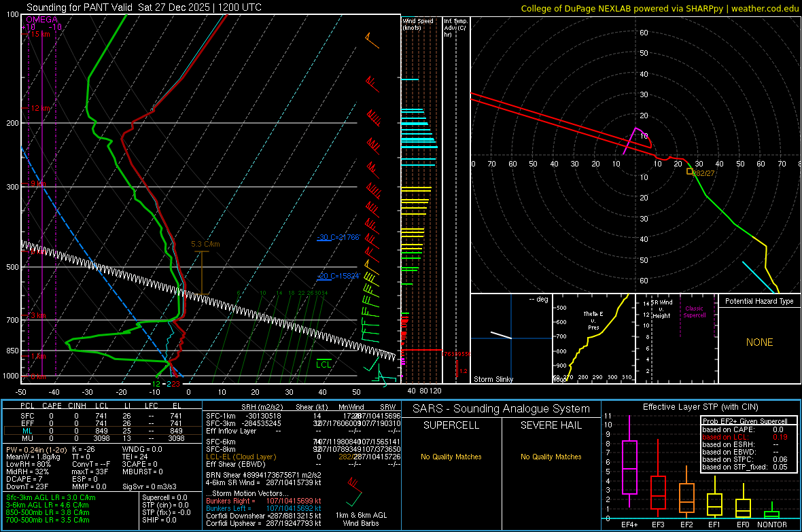
Task: Click the "NONE" hazard type value
Action: (759, 342)
